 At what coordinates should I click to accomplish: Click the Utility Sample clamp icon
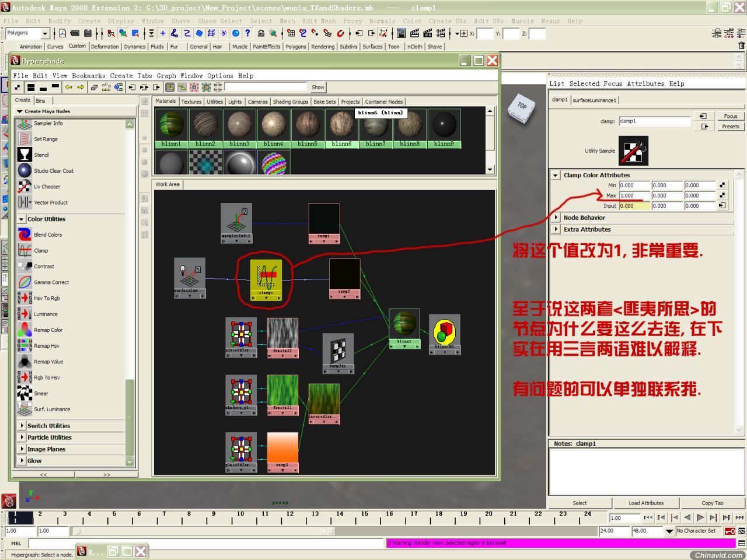click(633, 150)
